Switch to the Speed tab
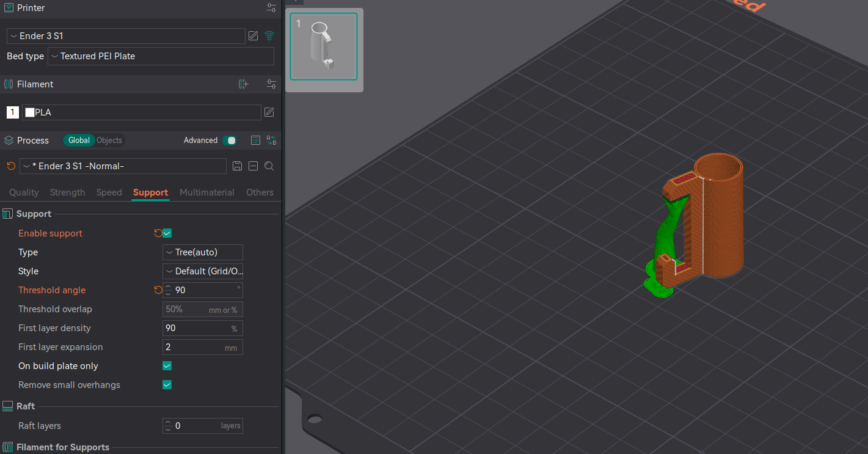The width and height of the screenshot is (868, 454). point(109,192)
